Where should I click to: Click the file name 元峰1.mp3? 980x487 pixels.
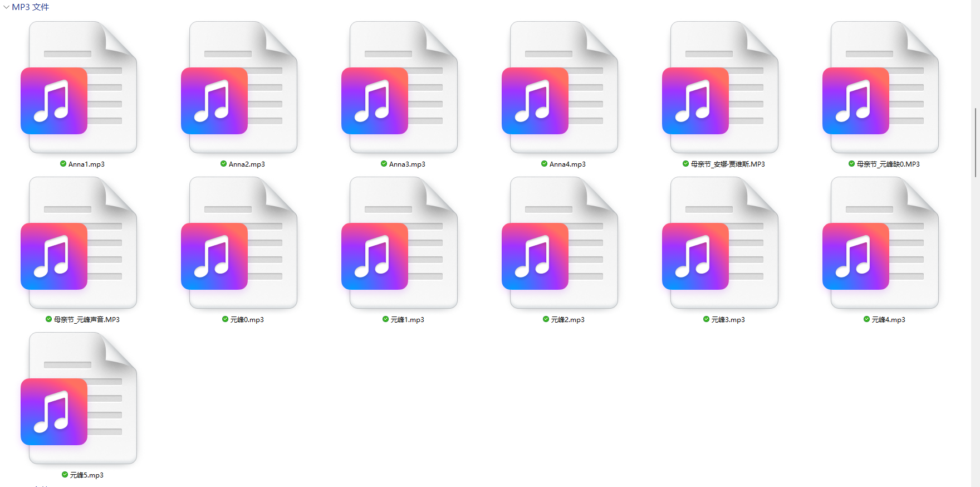[408, 320]
